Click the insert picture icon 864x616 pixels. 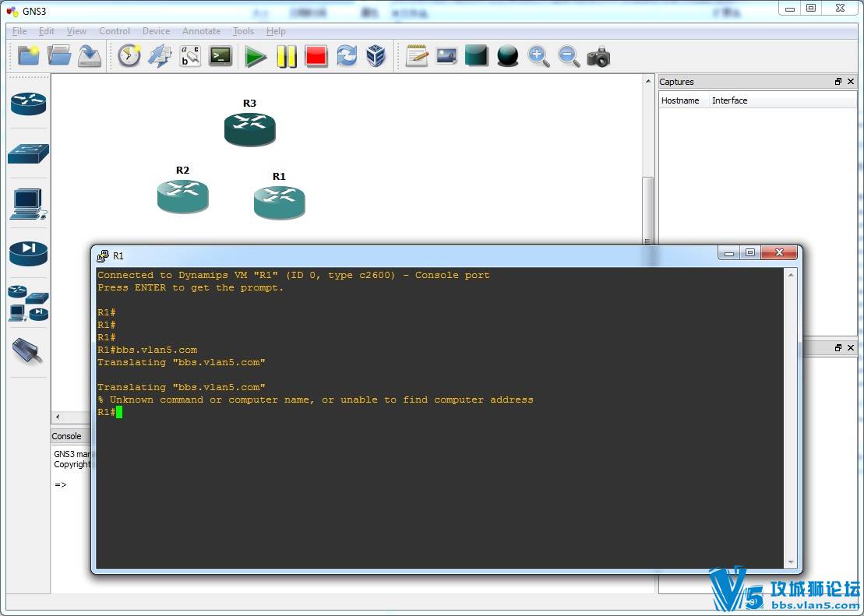click(x=447, y=55)
